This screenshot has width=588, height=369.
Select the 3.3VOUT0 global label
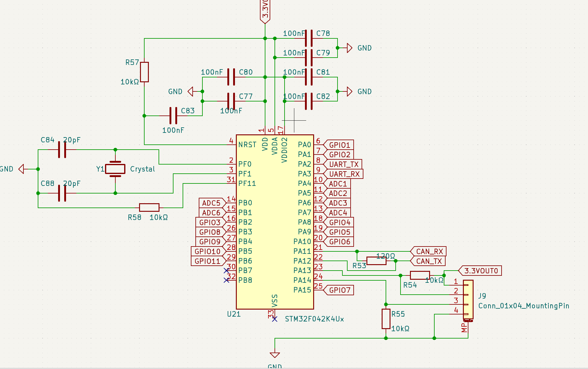tap(480, 271)
